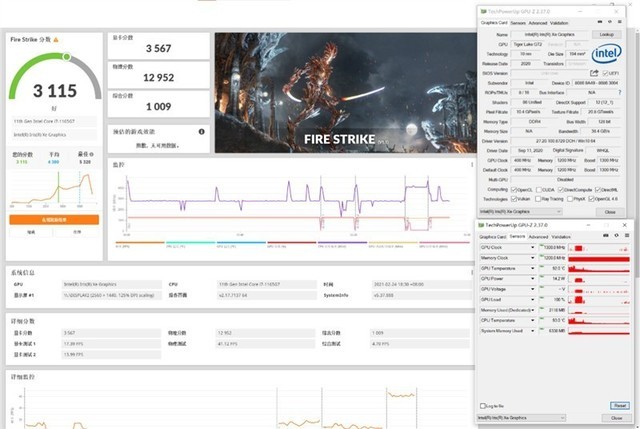The width and height of the screenshot is (640, 429).
Task: Toggle the DirectML checkbox
Action: (x=598, y=190)
